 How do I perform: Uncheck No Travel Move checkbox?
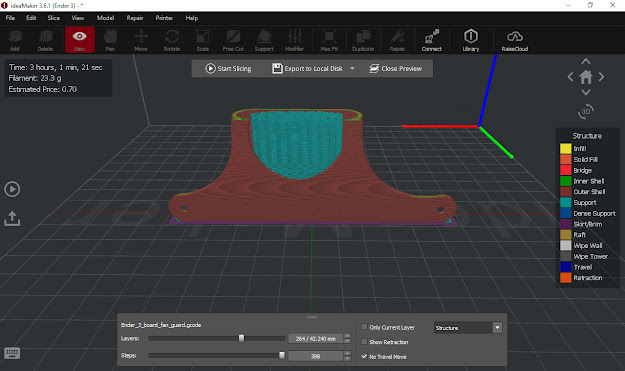364,356
